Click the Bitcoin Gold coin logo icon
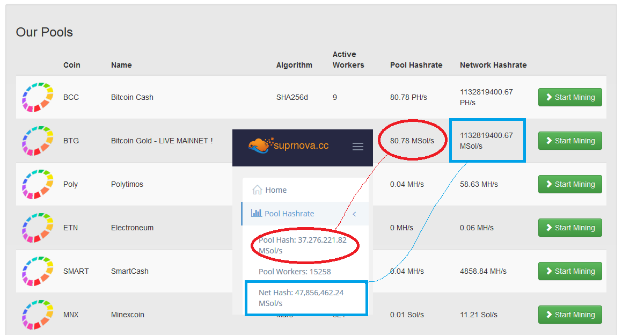The height and width of the screenshot is (335, 644). click(37, 141)
